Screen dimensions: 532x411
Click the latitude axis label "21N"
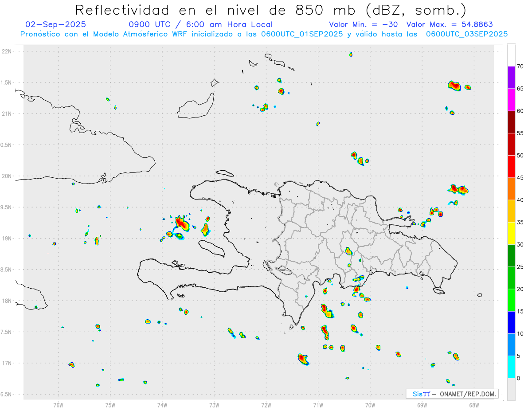8,114
